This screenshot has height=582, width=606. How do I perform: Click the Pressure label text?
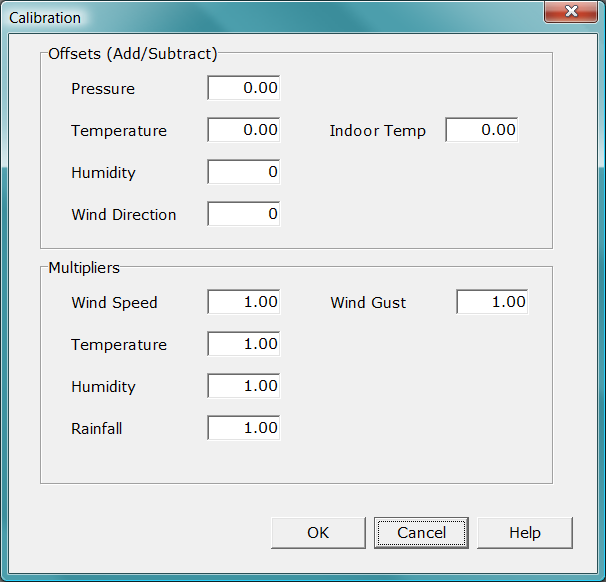(103, 89)
